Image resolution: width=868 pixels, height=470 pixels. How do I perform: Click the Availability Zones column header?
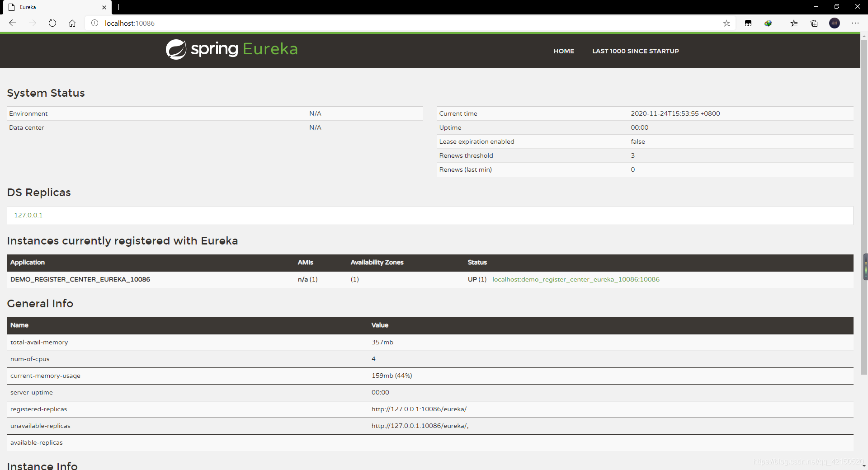point(377,262)
